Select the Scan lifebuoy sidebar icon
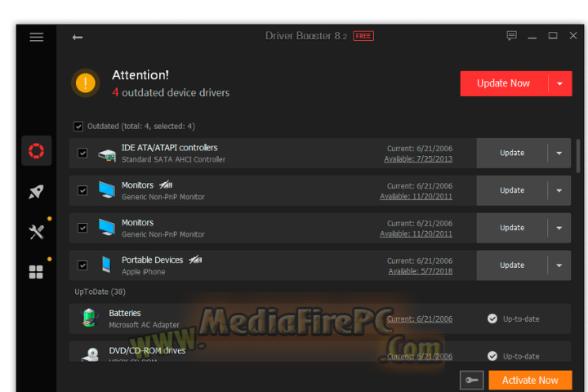 (x=37, y=151)
